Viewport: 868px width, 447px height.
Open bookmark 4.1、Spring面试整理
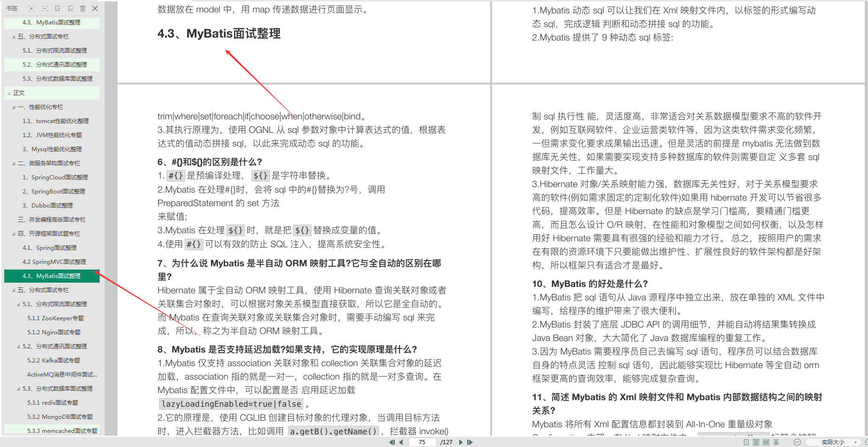click(49, 247)
